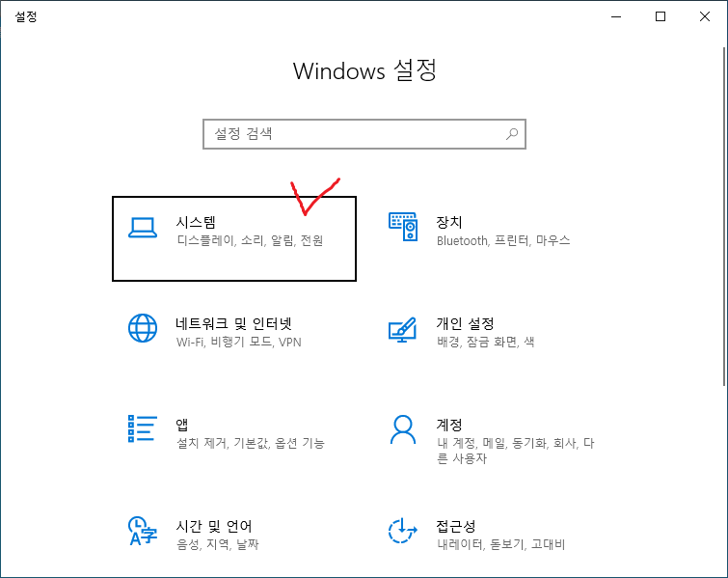Image resolution: width=728 pixels, height=578 pixels.
Task: Click the 앱 list icon
Action: pyautogui.click(x=143, y=428)
